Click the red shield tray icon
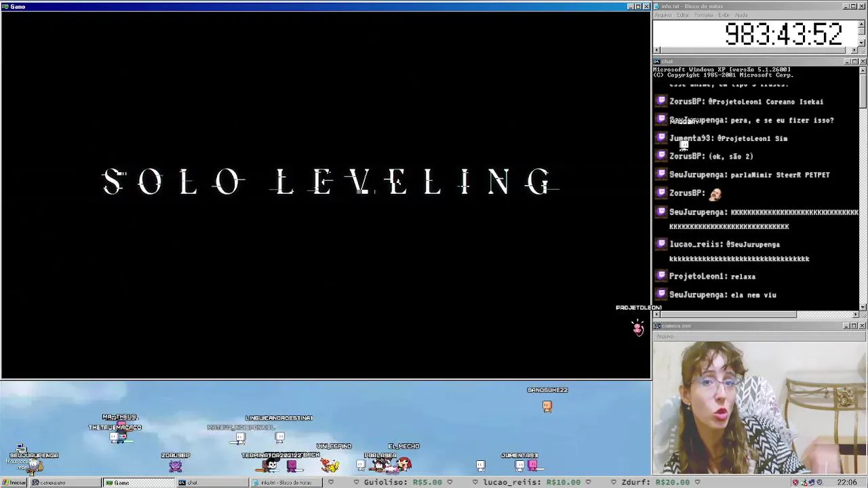Image resolution: width=868 pixels, height=488 pixels. point(795,483)
